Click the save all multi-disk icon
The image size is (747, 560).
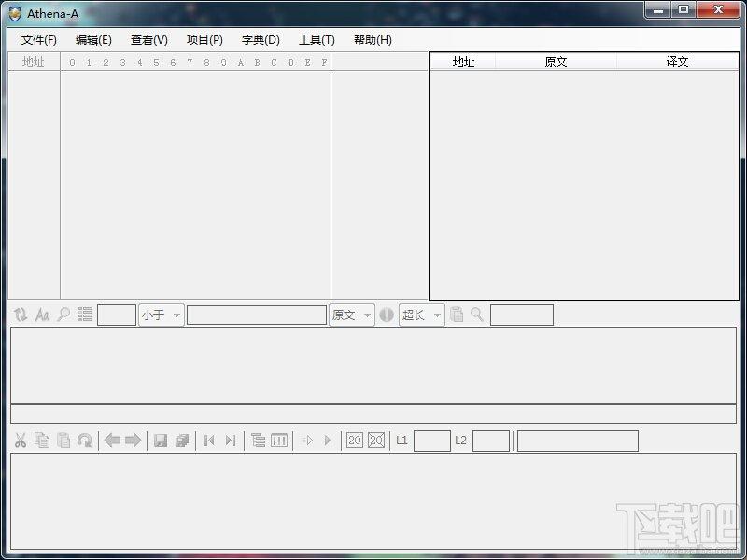[x=182, y=441]
